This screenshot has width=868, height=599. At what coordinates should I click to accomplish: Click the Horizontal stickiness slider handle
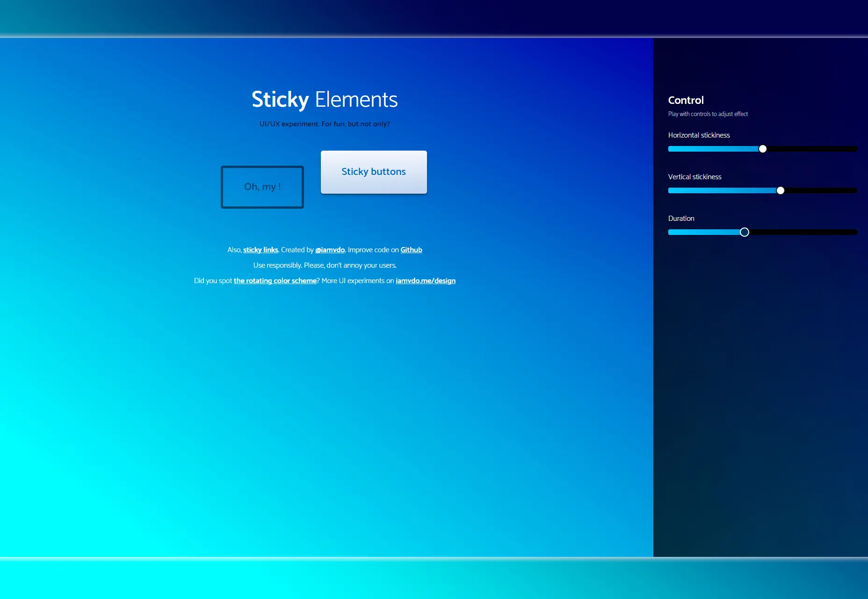(x=762, y=149)
